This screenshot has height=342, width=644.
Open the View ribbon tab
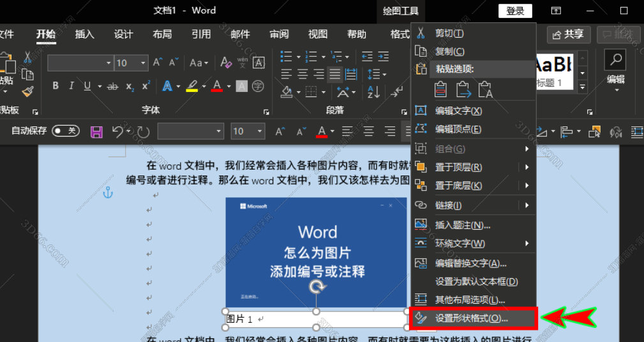(x=318, y=34)
